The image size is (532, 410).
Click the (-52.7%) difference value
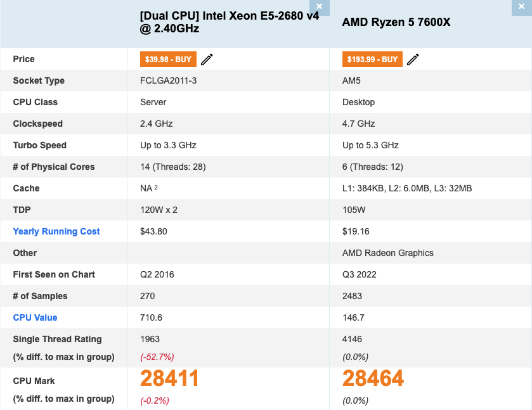pos(157,357)
